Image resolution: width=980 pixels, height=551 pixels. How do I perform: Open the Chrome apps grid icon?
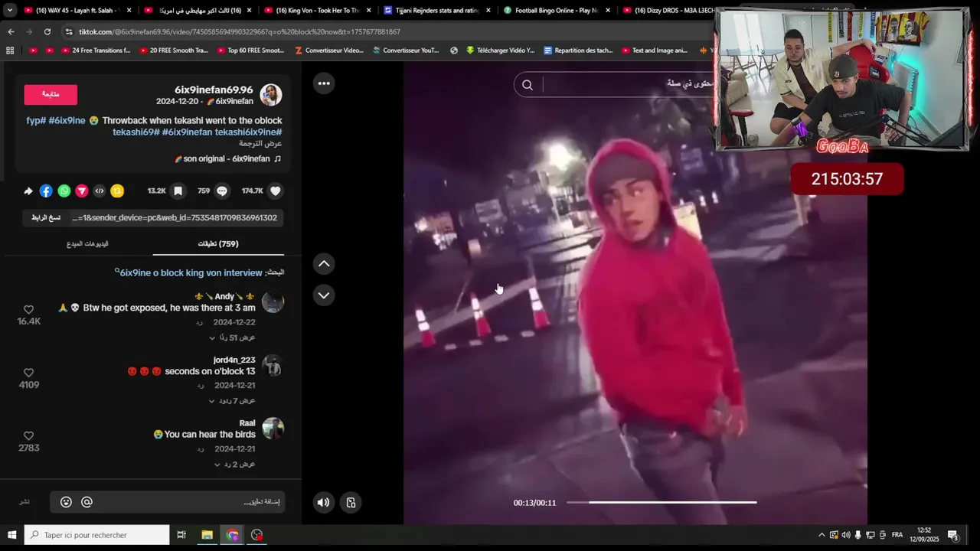tap(10, 51)
